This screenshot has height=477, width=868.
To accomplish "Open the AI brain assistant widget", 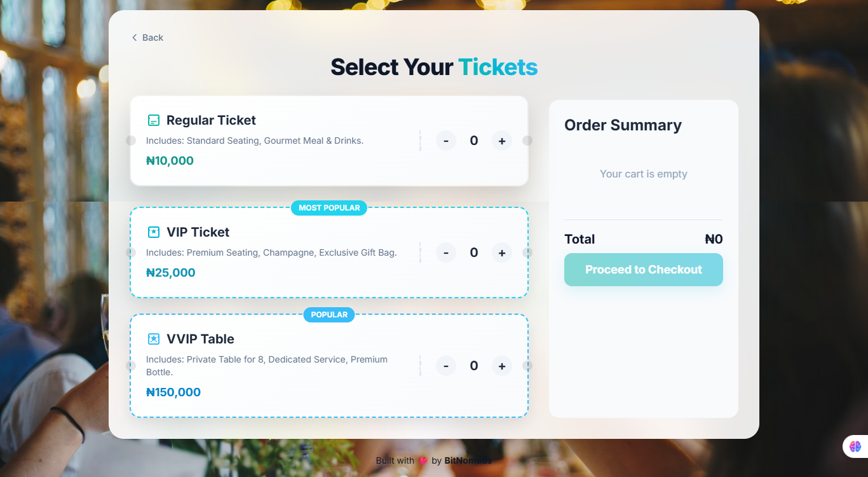I will 854,446.
